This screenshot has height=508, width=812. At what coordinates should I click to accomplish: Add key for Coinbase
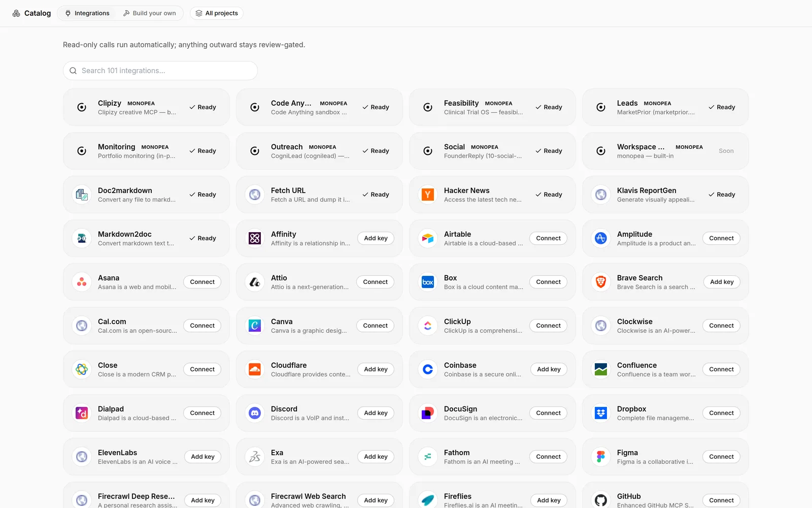tap(549, 369)
